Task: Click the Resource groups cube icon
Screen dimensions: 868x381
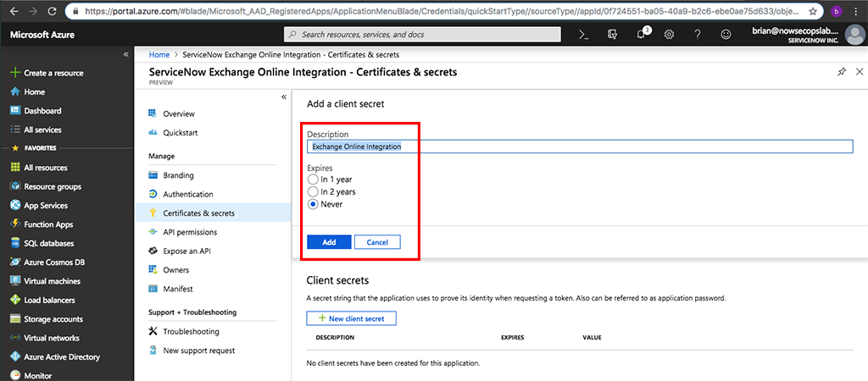Action: pos(15,186)
